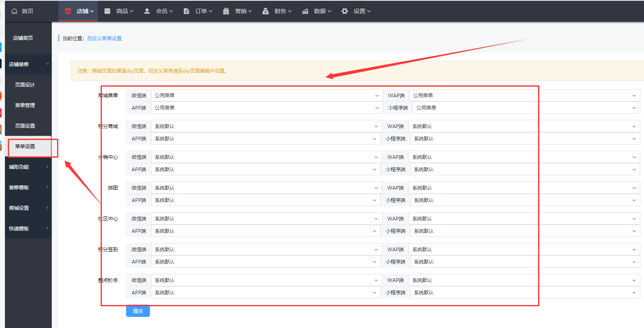Open 社区中心 WAP端 dropdown

click(524, 218)
